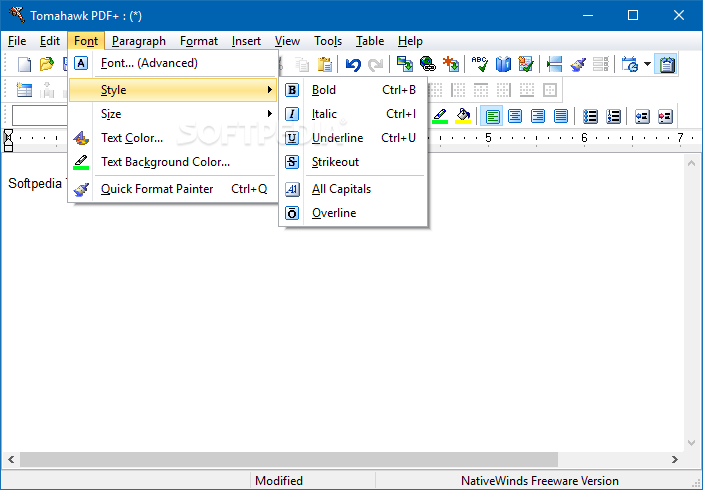Click scroll left arrow on horizontal scrollbar
703x490 pixels.
pyautogui.click(x=11, y=460)
